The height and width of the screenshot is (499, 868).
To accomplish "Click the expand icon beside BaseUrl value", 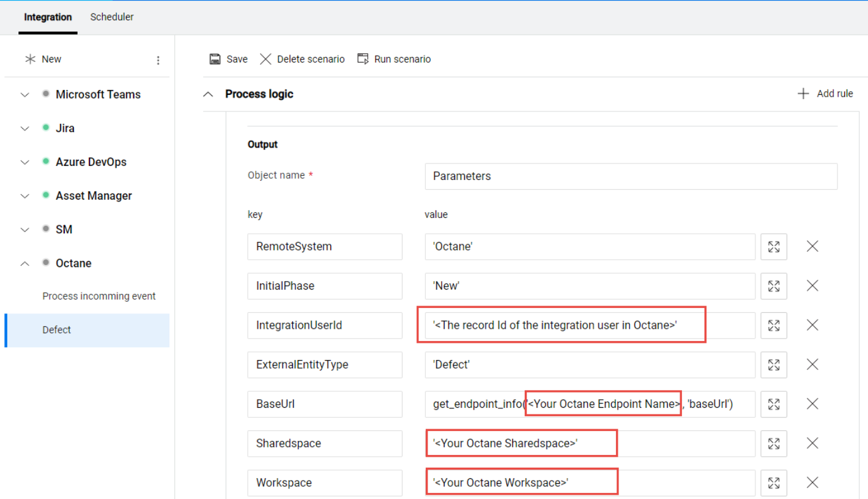I will click(x=774, y=404).
